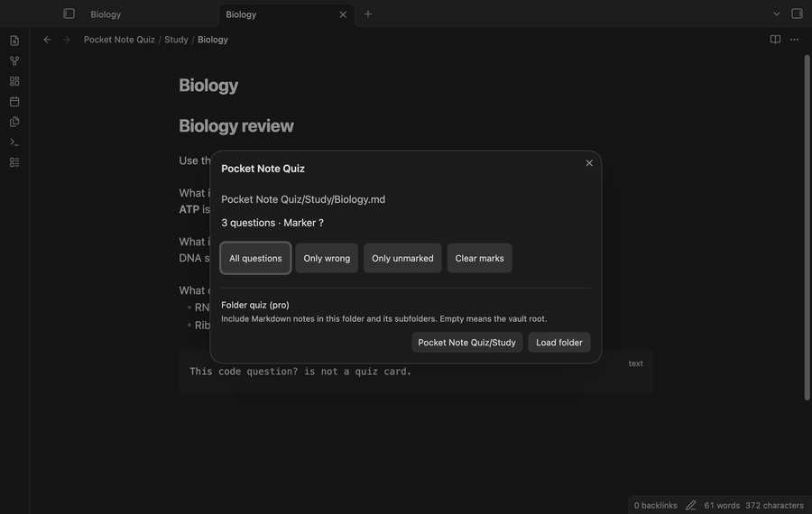812x514 pixels.
Task: Start quiz with All questions
Action: point(255,258)
